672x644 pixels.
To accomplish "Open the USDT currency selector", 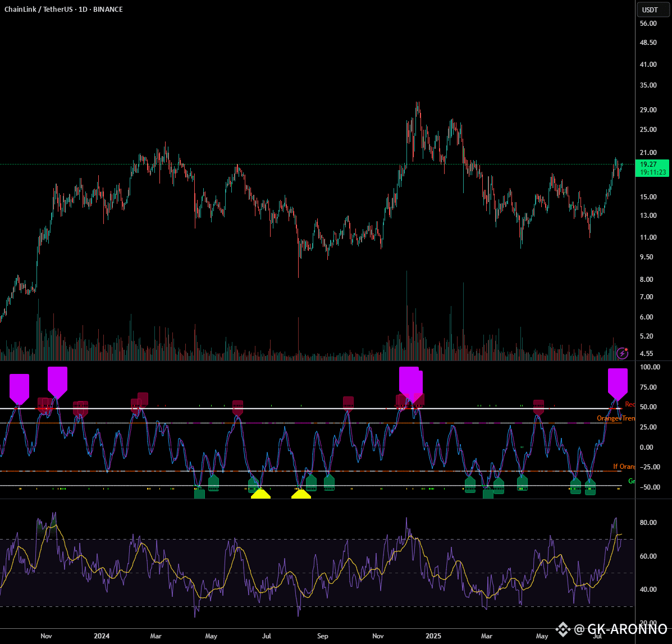I will pyautogui.click(x=653, y=10).
